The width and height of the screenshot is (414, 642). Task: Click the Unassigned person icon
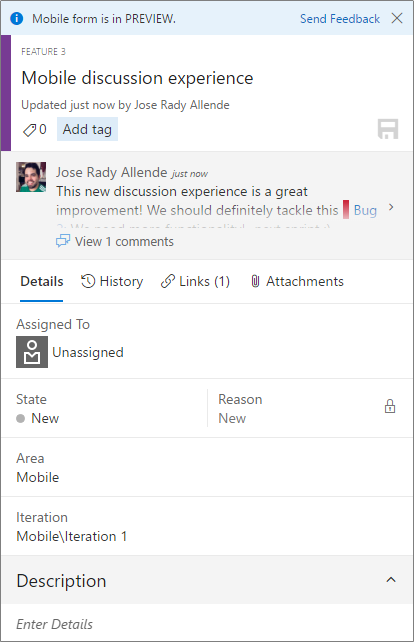pos(32,352)
